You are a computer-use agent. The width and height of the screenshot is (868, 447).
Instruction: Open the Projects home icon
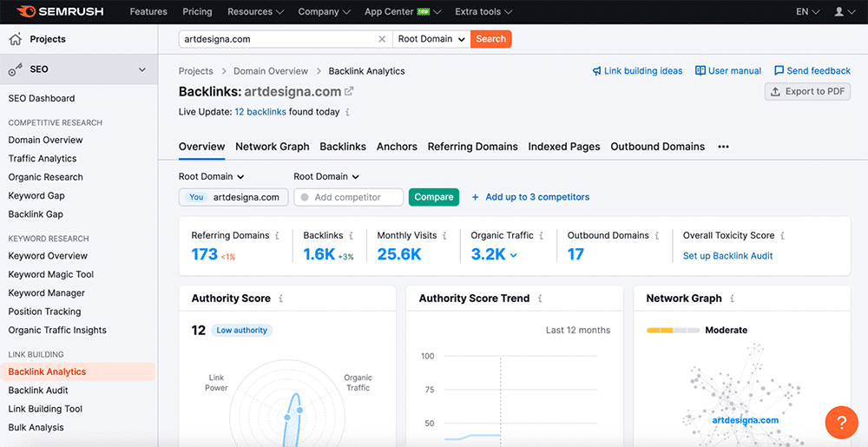pyautogui.click(x=16, y=39)
